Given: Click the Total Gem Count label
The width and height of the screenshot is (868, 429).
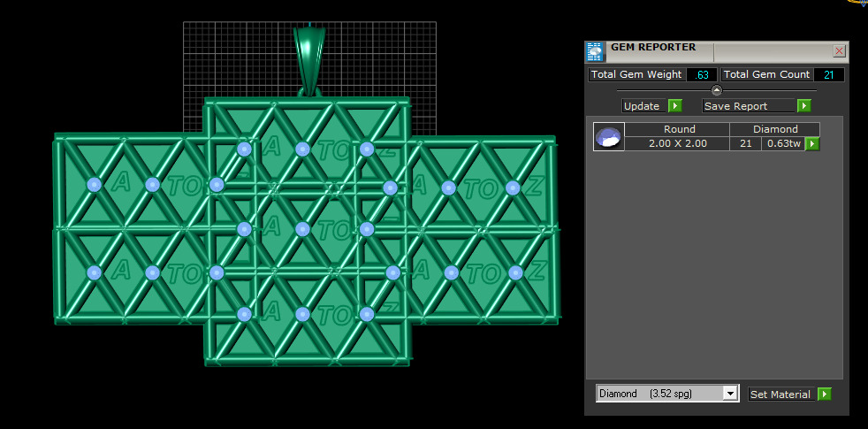Looking at the screenshot, I should (x=766, y=75).
